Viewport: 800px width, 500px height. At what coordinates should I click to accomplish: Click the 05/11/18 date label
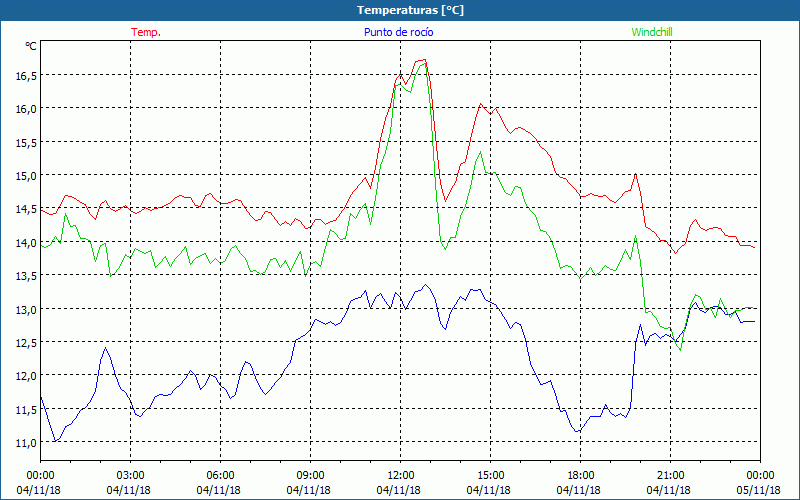coord(758,490)
